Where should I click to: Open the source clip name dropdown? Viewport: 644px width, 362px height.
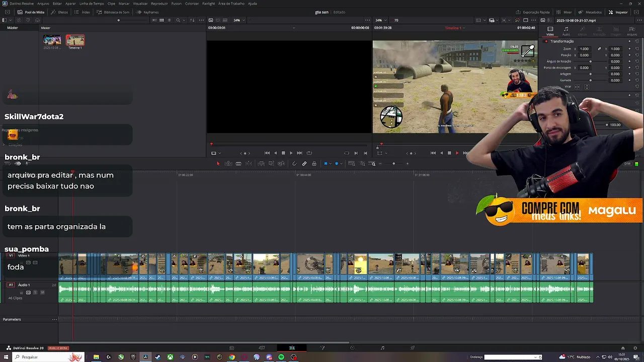pyautogui.click(x=294, y=28)
